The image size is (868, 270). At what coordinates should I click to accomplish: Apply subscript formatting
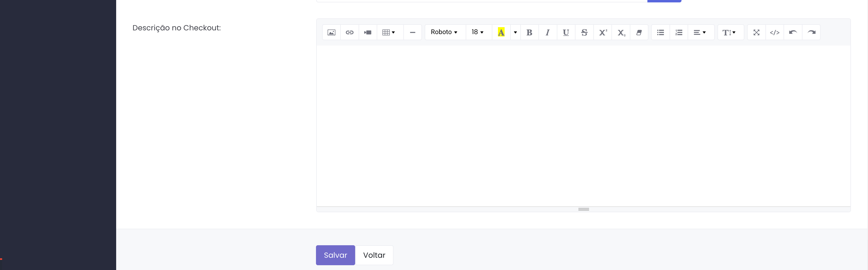click(621, 32)
